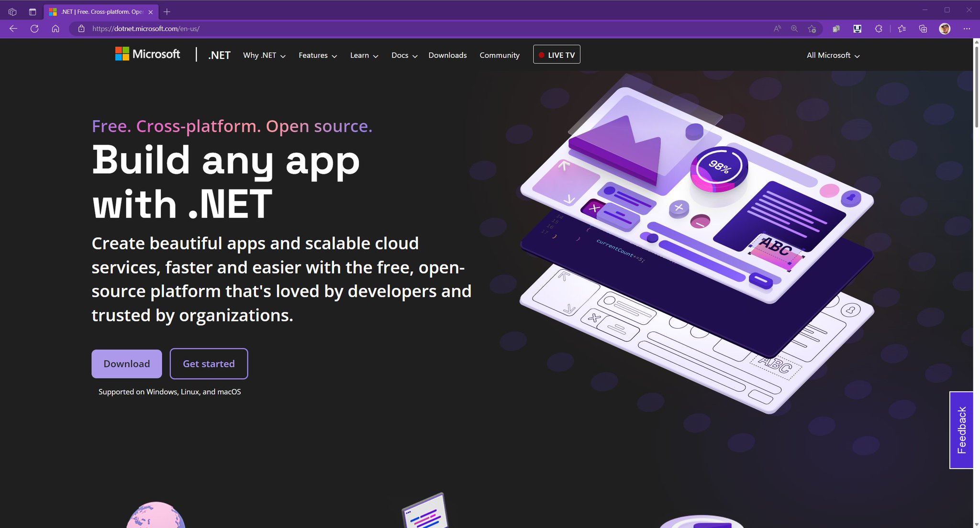Click the Get started button
This screenshot has width=980, height=528.
(x=209, y=363)
